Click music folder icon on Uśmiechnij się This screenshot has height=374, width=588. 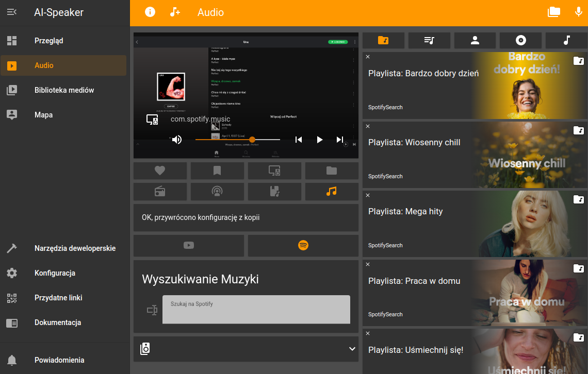click(x=579, y=338)
